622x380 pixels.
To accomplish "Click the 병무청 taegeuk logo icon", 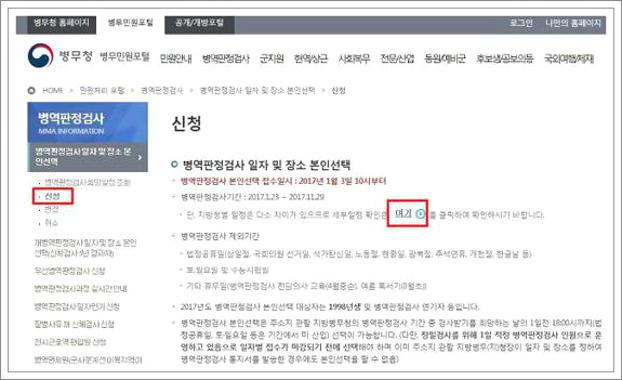I will coord(40,56).
